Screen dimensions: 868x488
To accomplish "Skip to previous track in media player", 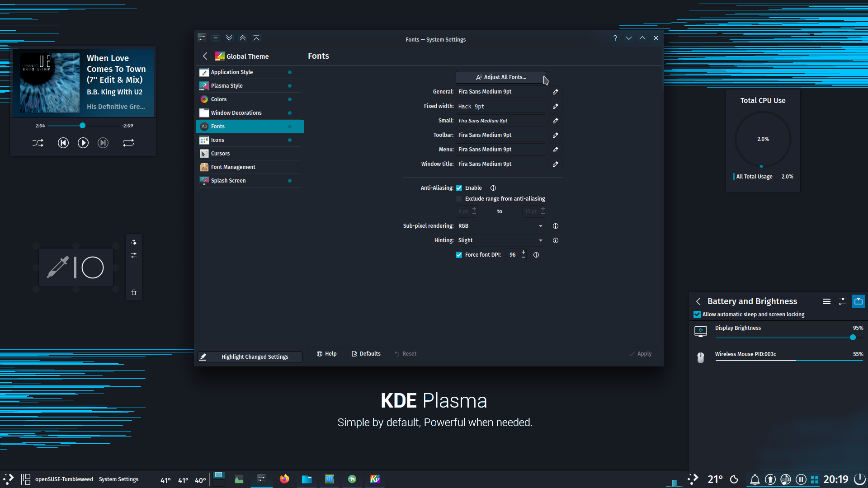I will [x=63, y=143].
